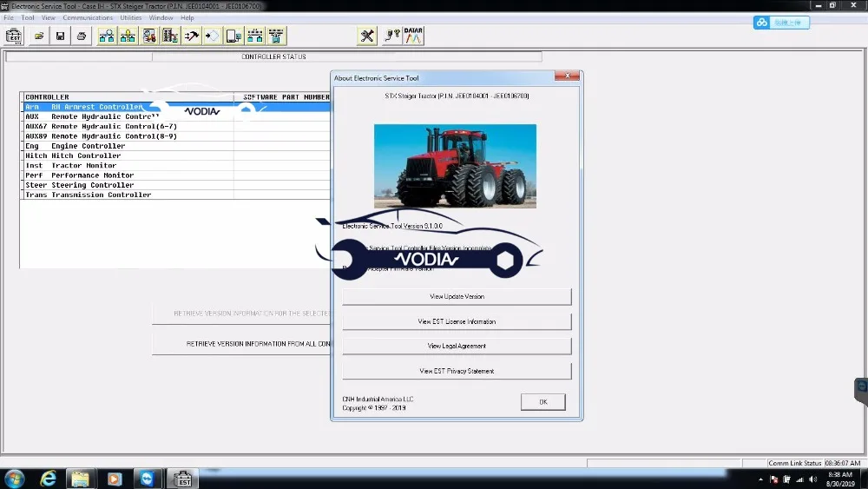868x489 pixels.
Task: Open the Tool menu
Action: (28, 17)
